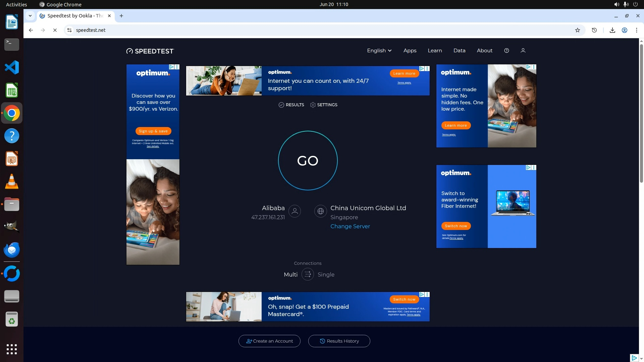Expand the English language dropdown
Image resolution: width=644 pixels, height=362 pixels.
click(x=379, y=51)
